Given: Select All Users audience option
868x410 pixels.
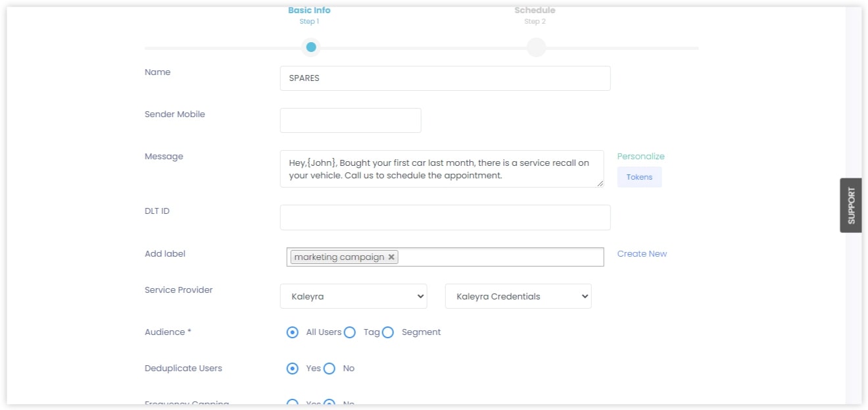Looking at the screenshot, I should tap(293, 332).
